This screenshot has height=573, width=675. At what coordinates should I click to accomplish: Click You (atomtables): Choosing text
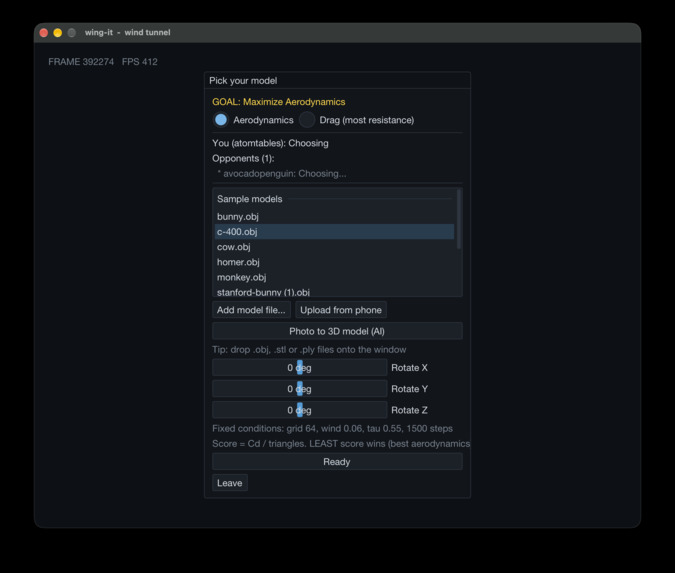(270, 143)
